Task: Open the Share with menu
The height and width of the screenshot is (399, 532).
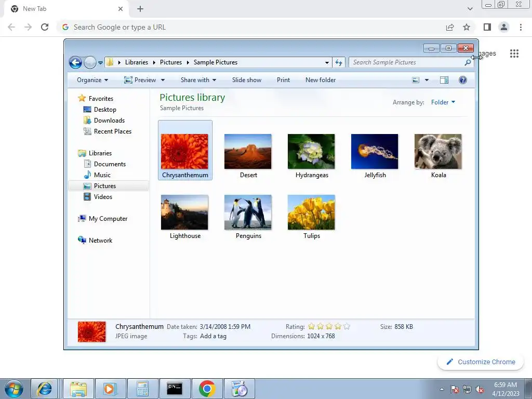Action: click(198, 80)
